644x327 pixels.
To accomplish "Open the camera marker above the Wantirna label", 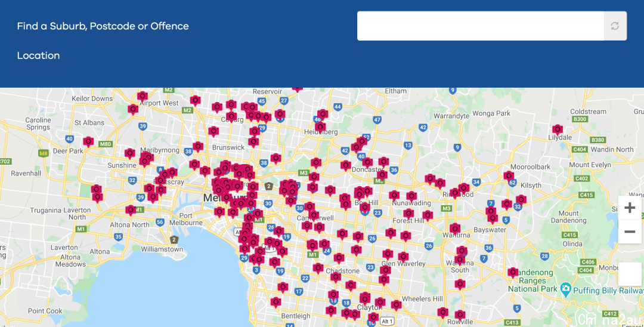I will (x=454, y=229).
